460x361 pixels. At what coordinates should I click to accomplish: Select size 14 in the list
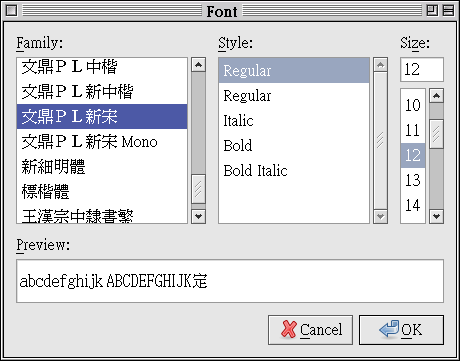tap(413, 205)
